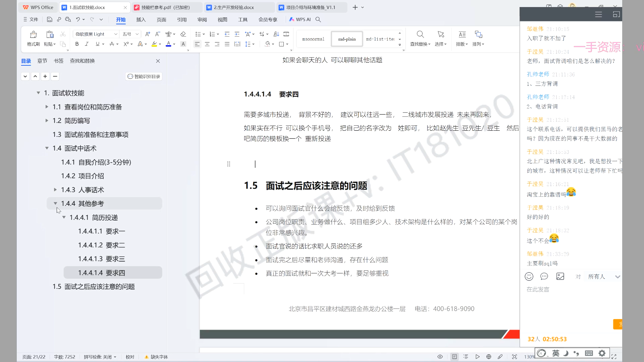This screenshot has height=362, width=644.
Task: Open the 章节 navigation pane tab
Action: point(42,61)
